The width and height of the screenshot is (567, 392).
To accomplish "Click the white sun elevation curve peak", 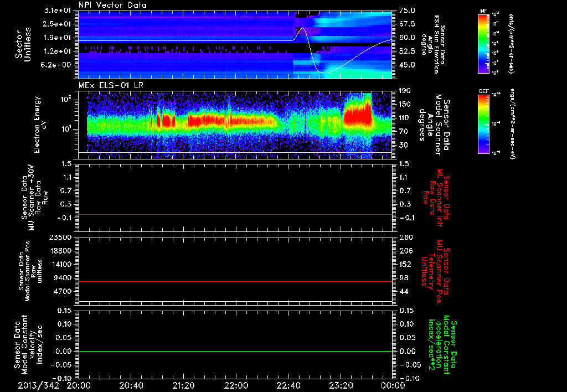I will tap(303, 28).
